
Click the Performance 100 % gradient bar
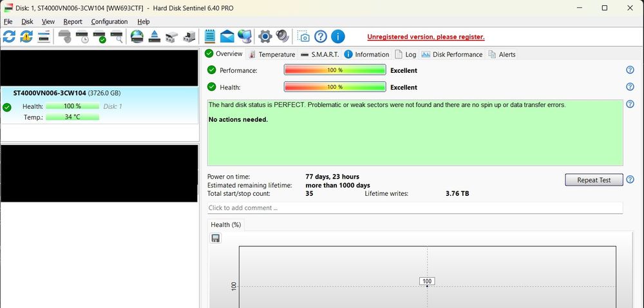pyautogui.click(x=335, y=70)
